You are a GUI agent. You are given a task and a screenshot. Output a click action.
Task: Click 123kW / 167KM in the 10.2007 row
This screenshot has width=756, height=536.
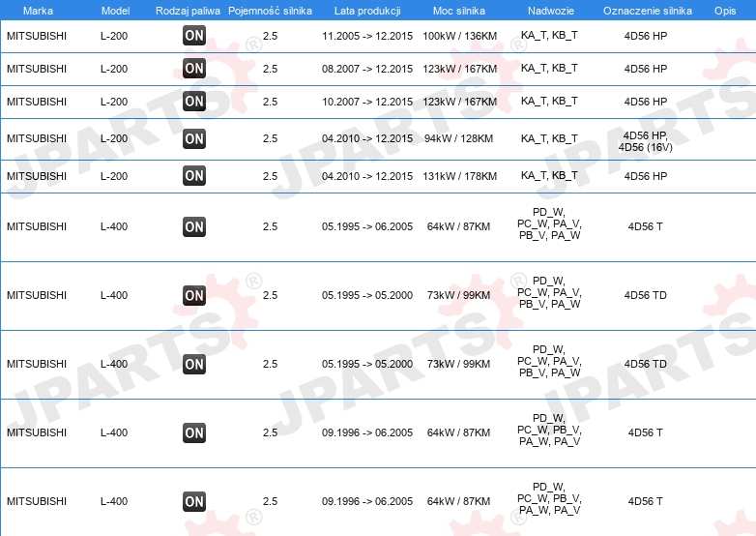(x=459, y=102)
